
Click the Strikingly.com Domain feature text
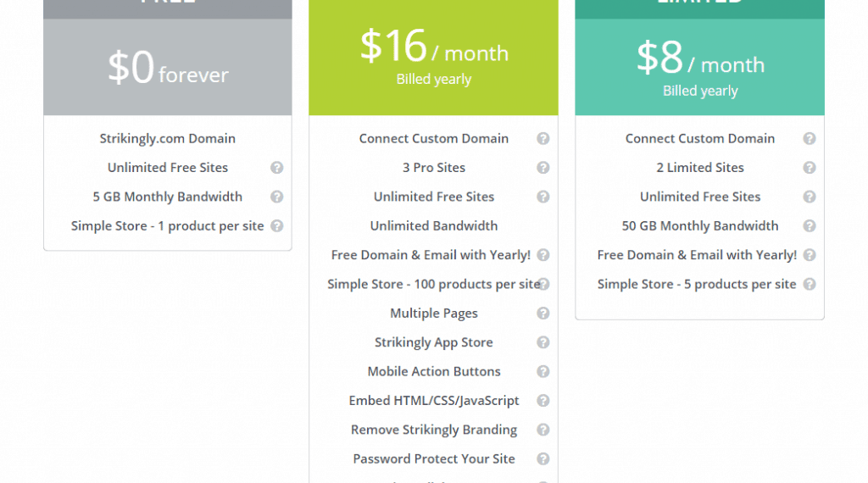coord(168,139)
